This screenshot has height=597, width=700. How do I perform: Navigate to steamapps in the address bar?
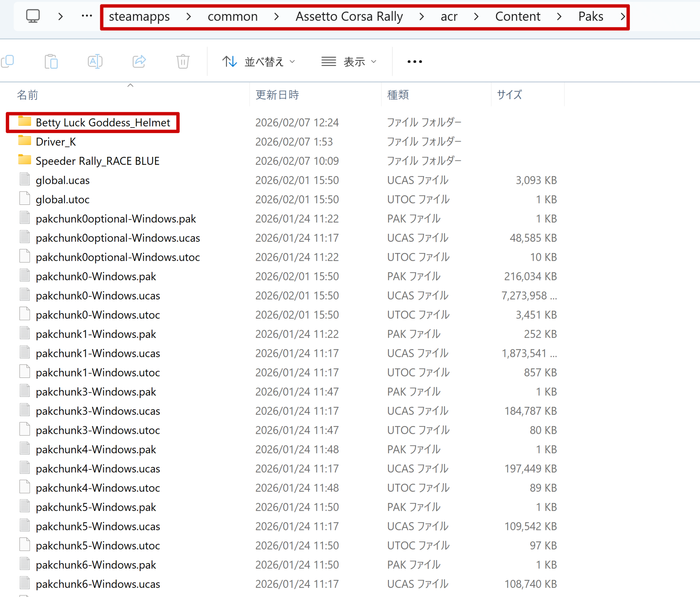(139, 16)
